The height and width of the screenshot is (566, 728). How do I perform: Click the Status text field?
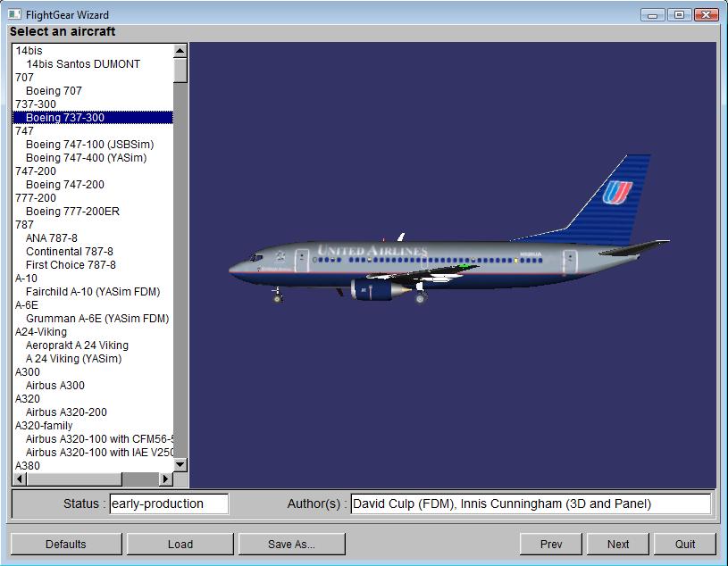coord(169,504)
